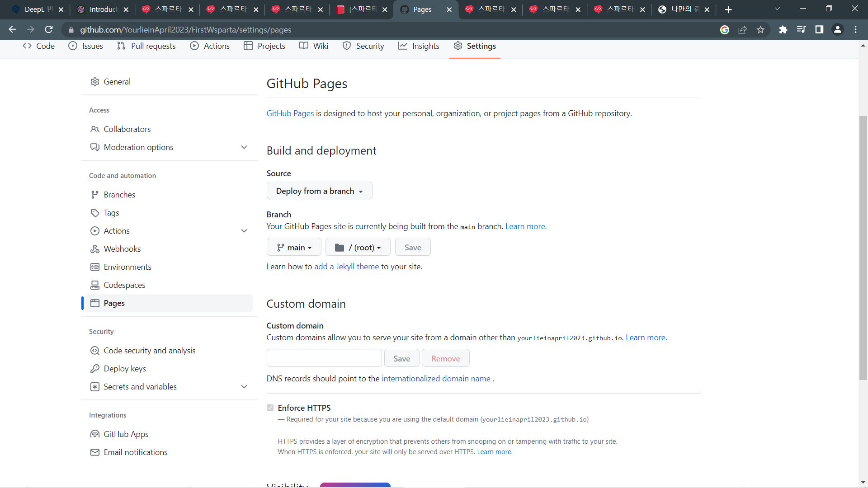868x488 pixels.
Task: Click the Codespaces icon
Action: [95, 285]
